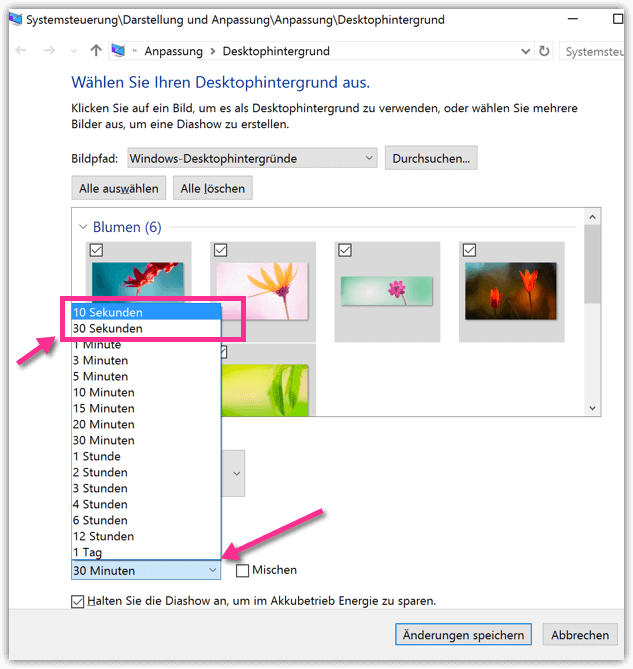Choose 10 Sekunden interval

(x=146, y=312)
